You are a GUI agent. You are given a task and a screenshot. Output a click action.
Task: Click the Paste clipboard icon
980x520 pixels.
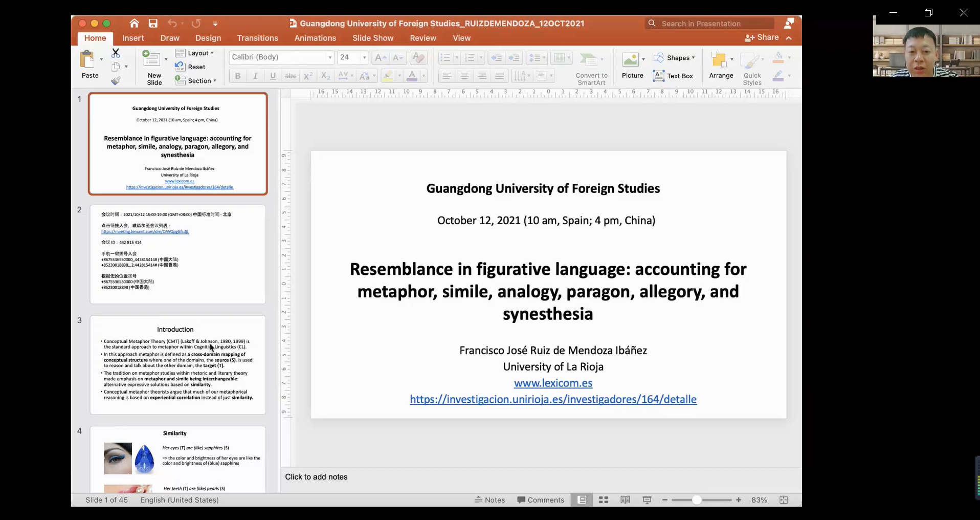[x=88, y=60]
